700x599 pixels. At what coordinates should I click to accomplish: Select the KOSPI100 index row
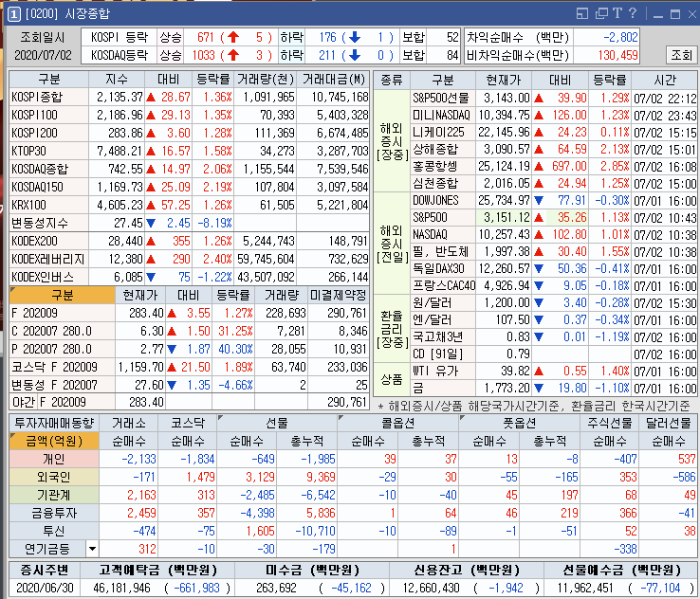click(190, 115)
